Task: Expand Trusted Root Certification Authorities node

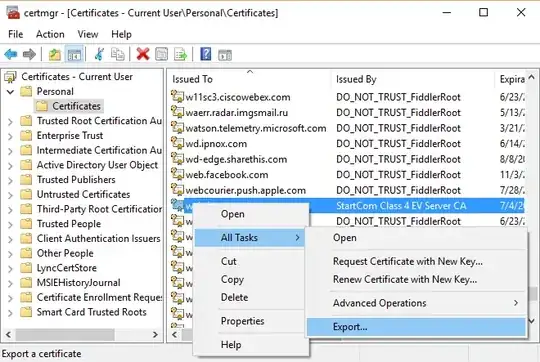Action: (x=10, y=121)
